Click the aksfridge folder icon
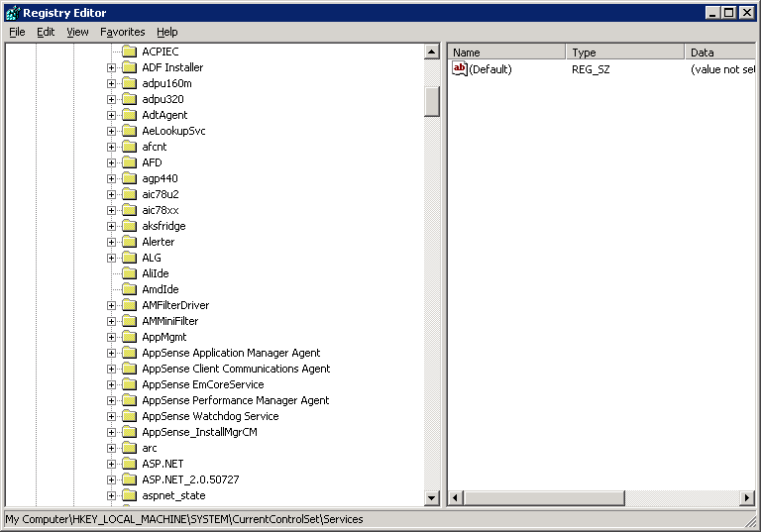Viewport: 761px width, 532px height. pyautogui.click(x=129, y=226)
